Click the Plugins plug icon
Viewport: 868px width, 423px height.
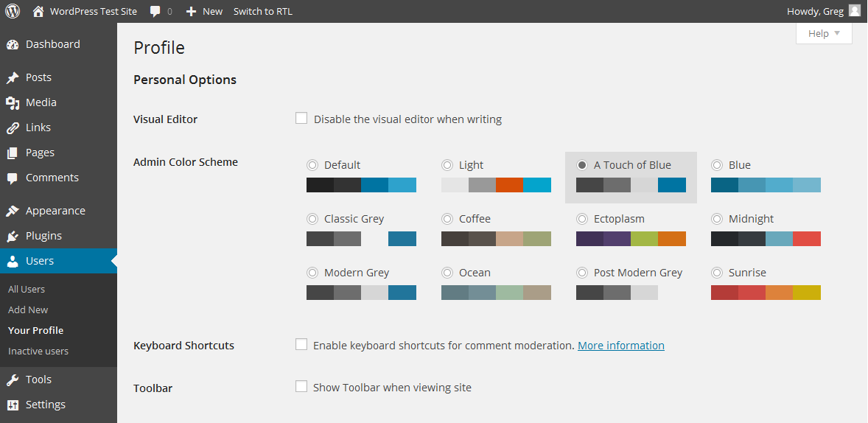pos(13,236)
